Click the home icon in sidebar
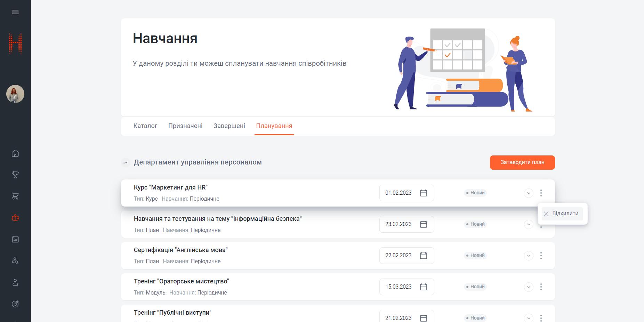644x322 pixels. pos(15,153)
